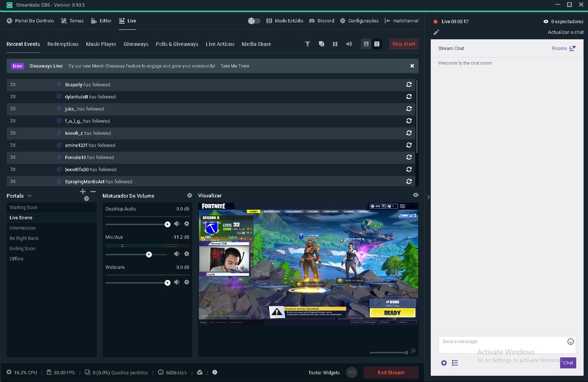
Task: Switch to the grid events layout icon
Action: 366,44
